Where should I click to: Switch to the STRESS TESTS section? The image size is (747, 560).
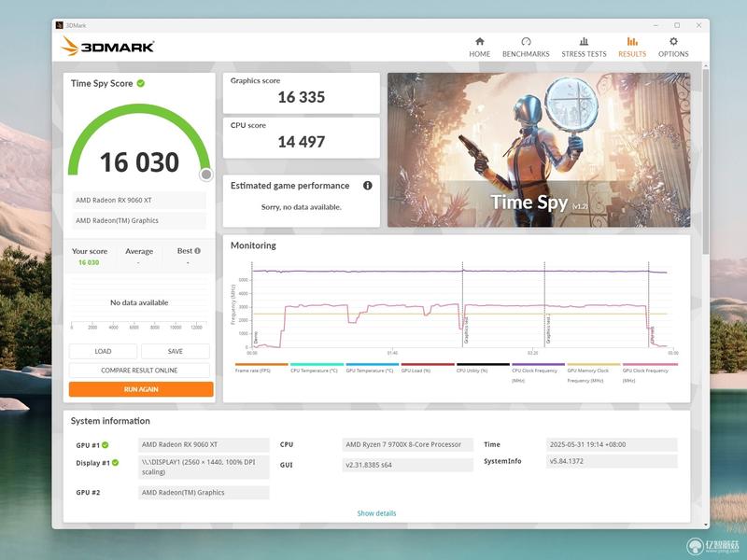click(x=584, y=48)
